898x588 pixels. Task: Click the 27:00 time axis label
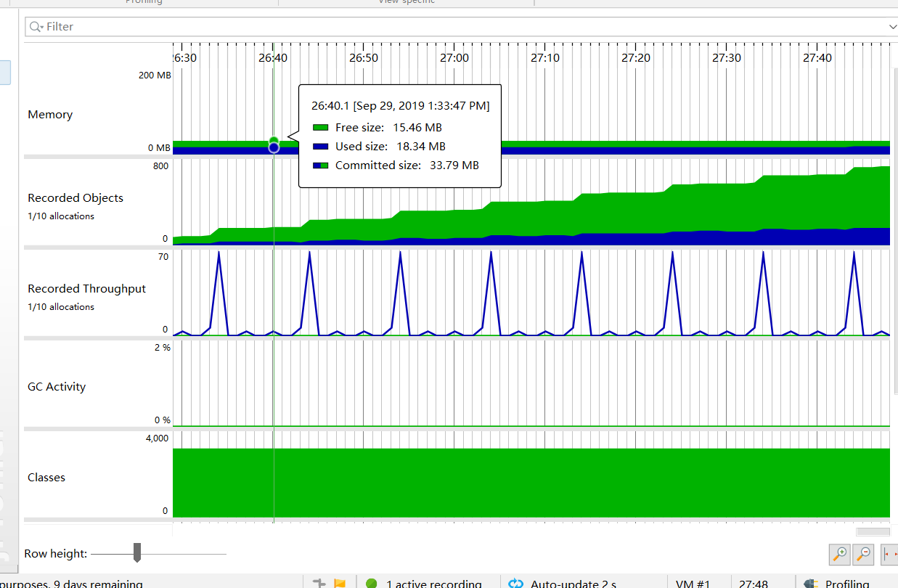point(454,58)
